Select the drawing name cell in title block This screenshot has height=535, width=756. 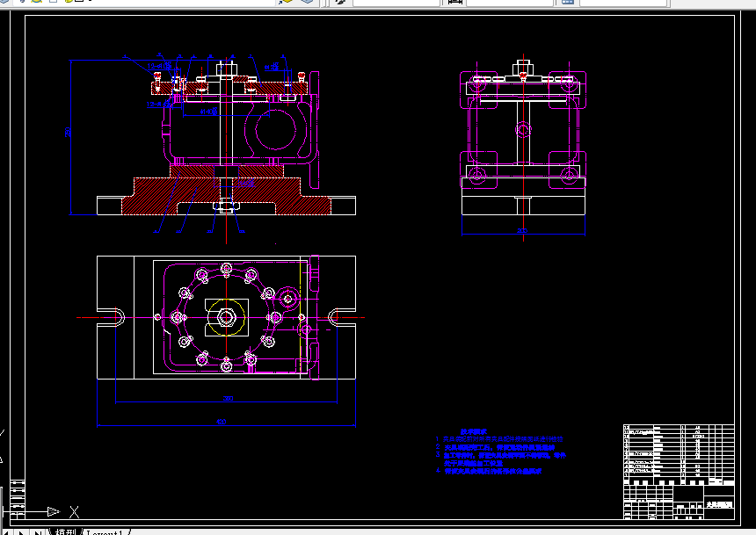719,504
